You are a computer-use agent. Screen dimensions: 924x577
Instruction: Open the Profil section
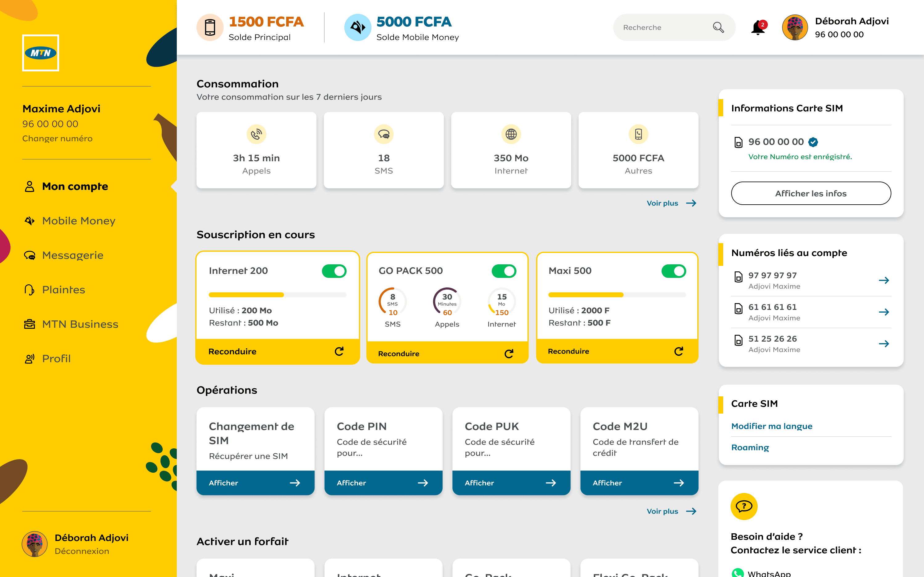click(x=56, y=358)
